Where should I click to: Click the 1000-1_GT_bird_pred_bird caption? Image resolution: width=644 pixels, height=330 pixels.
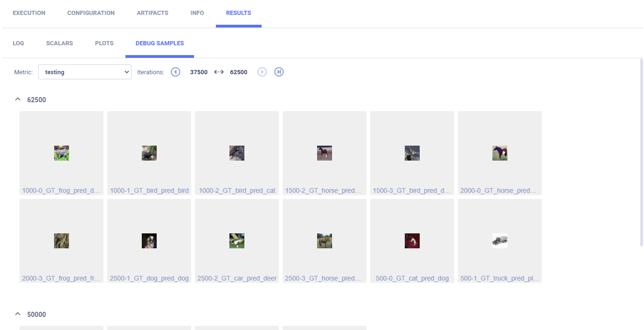click(x=149, y=190)
